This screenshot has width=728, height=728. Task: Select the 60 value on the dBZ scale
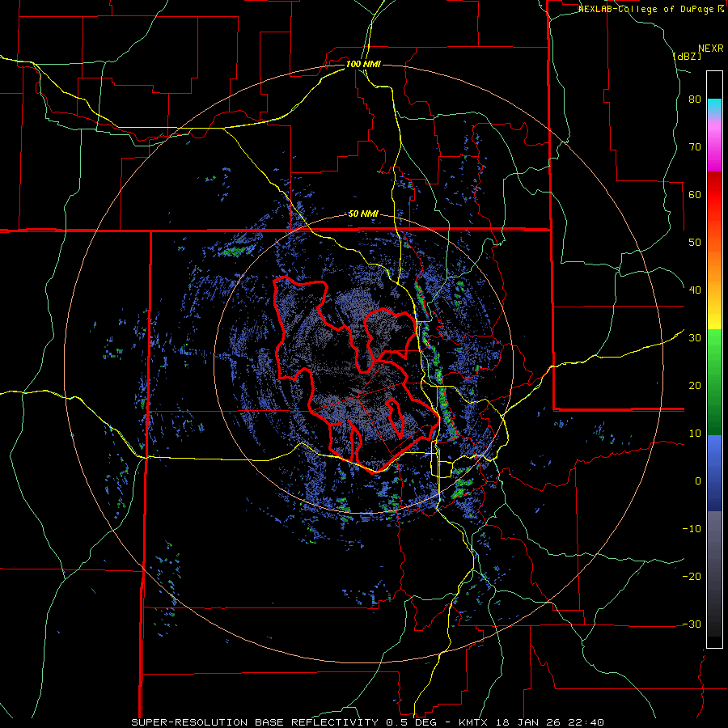695,194
